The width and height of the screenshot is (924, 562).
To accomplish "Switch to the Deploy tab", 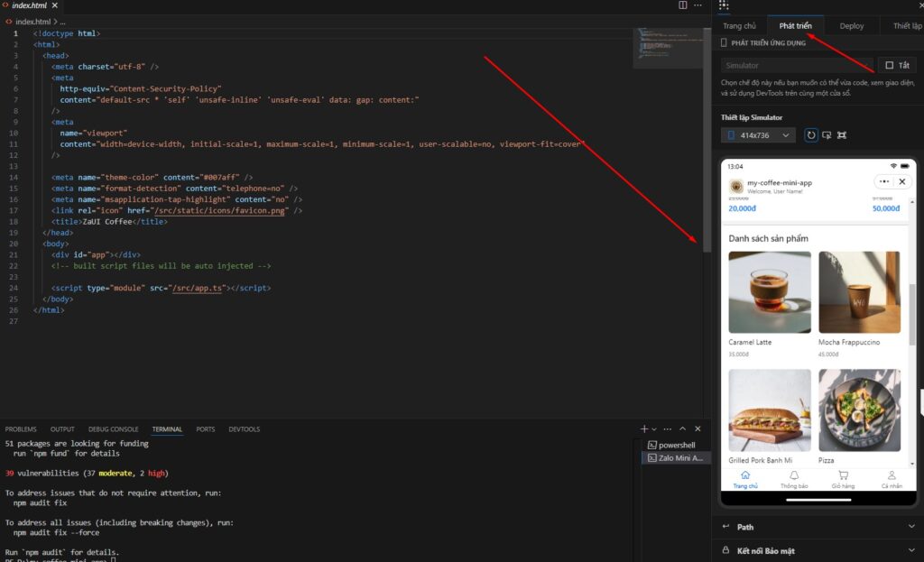I will (851, 26).
